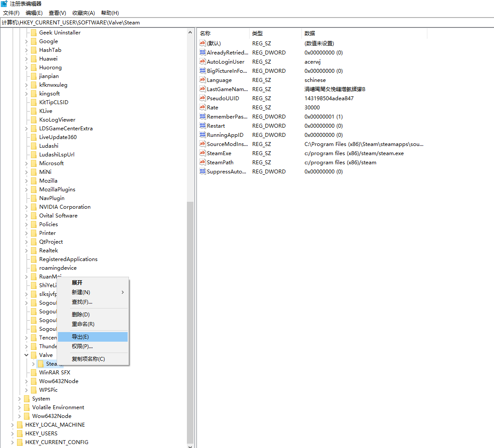Screen dimensions: 494x448
Task: Click the AutoLoginUser data value acerwj
Action: 312,62
